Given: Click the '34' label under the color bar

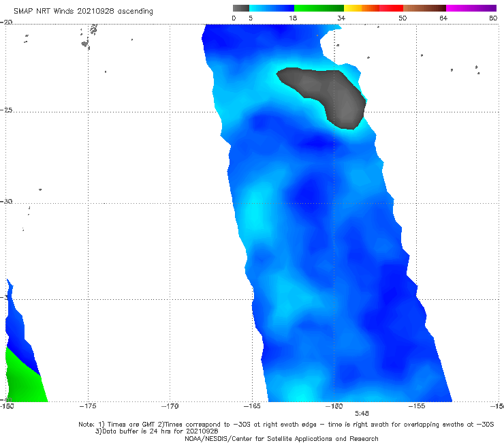Looking at the screenshot, I should point(341,18).
